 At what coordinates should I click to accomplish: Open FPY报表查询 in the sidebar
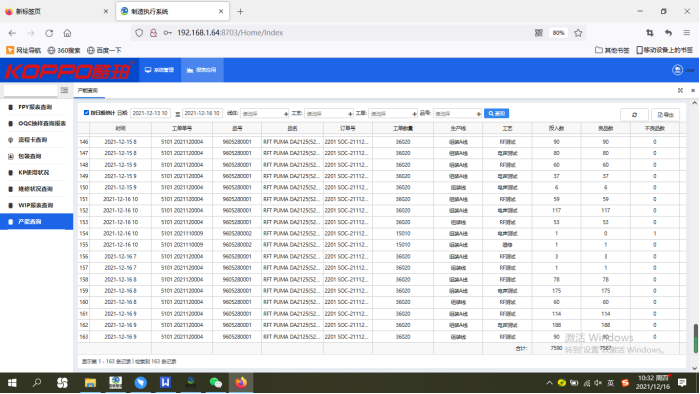pos(35,107)
